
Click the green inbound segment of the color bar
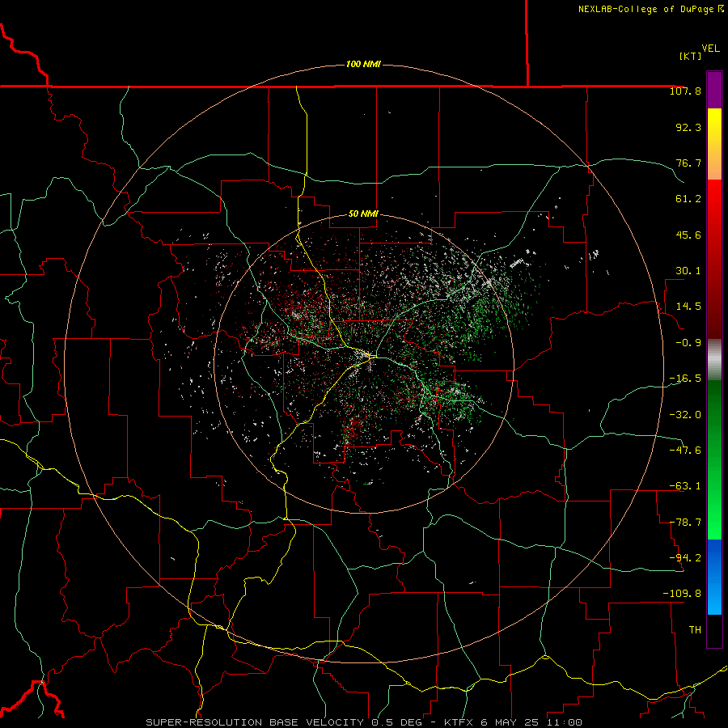click(x=714, y=459)
